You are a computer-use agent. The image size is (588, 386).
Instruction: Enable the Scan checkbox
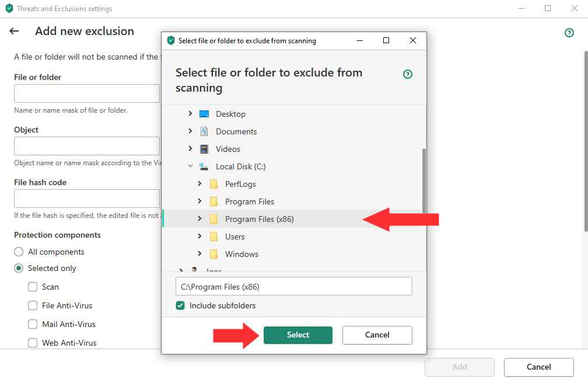pos(33,287)
